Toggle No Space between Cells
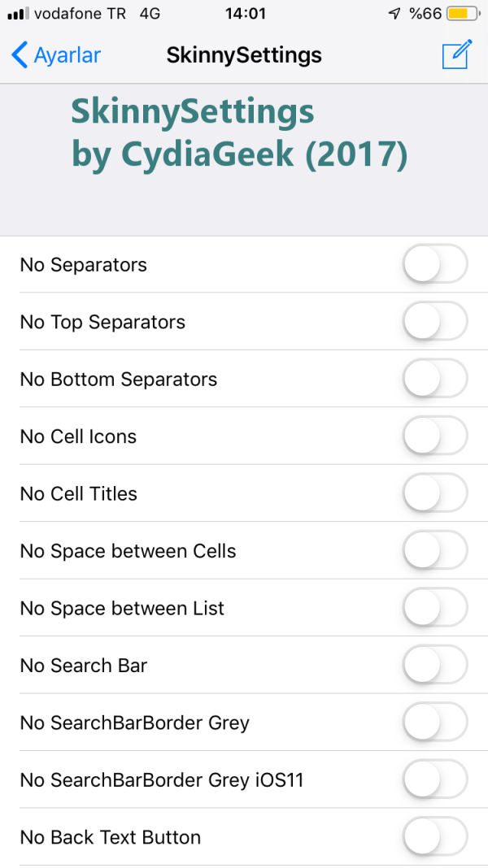This screenshot has width=488, height=868. pyautogui.click(x=435, y=551)
